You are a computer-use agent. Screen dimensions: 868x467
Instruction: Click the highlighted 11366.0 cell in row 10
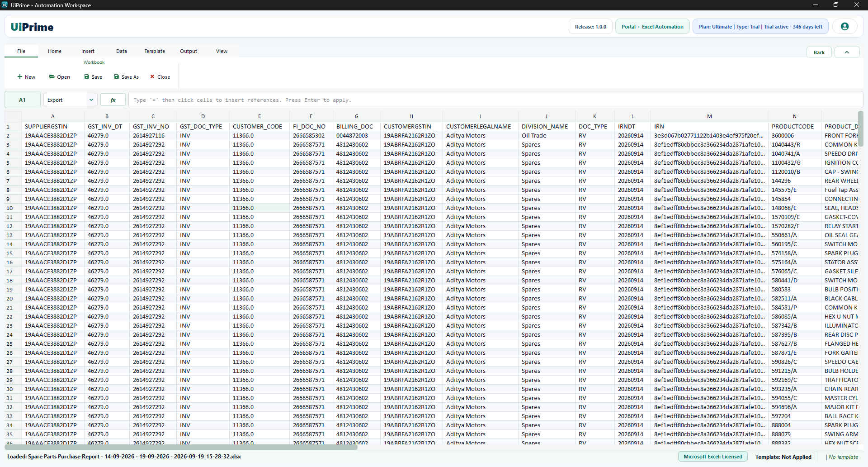[259, 208]
